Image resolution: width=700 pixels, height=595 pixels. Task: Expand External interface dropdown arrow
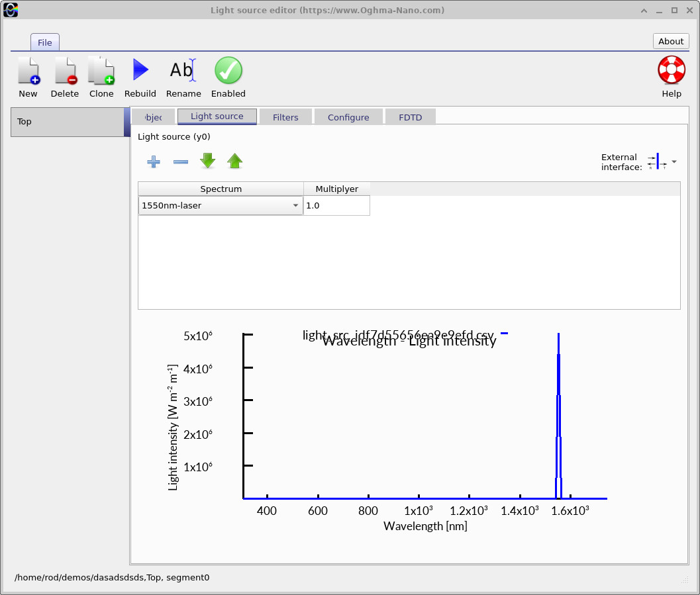point(674,161)
